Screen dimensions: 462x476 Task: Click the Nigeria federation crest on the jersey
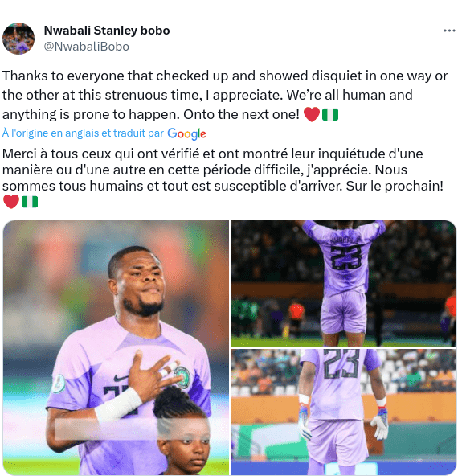[182, 377]
